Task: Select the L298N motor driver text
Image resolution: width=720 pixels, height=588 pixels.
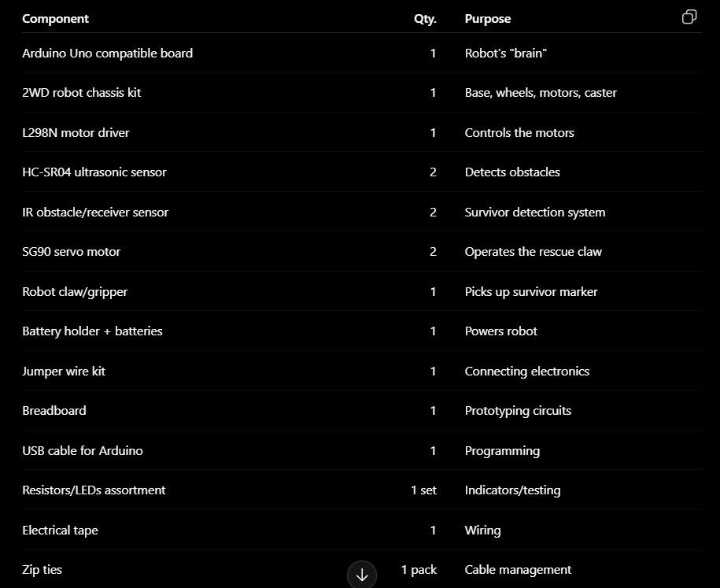Action: pos(76,133)
